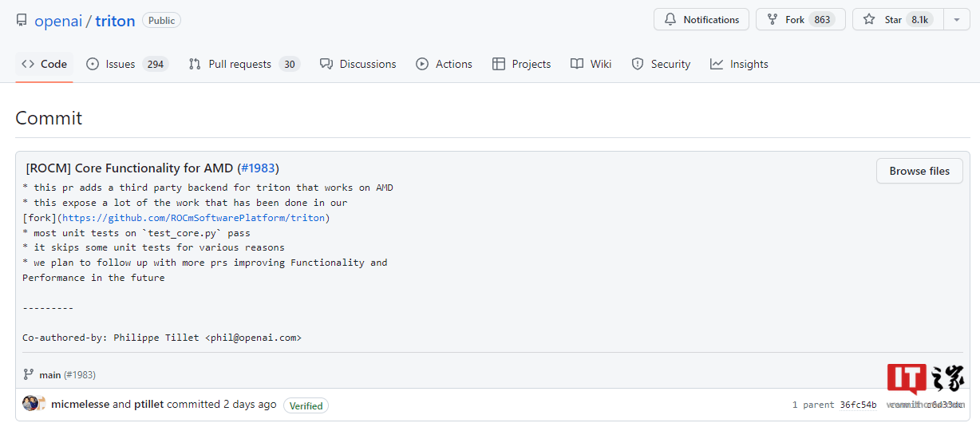Open the Pull requests tab
980x423 pixels.
coord(243,64)
